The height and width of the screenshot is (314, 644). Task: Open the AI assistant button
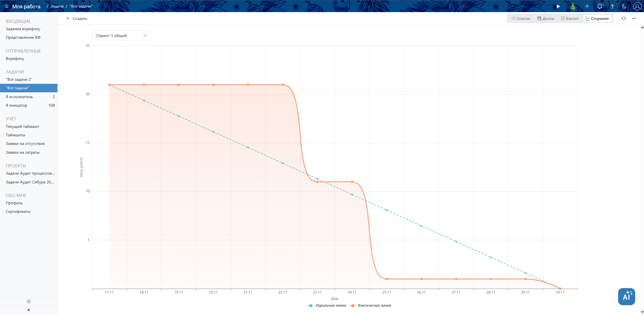click(626, 296)
